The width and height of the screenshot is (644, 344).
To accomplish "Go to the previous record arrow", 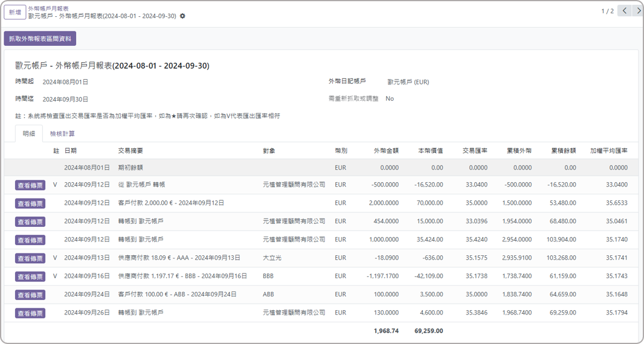I will 625,11.
